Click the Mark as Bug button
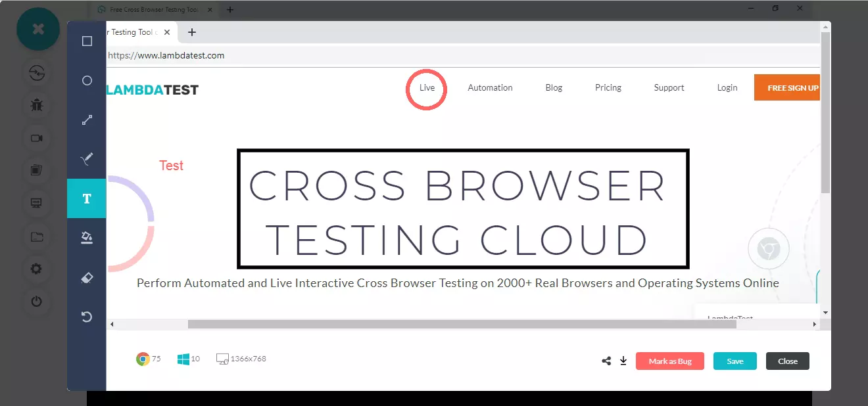Viewport: 868px width, 406px height. click(669, 361)
